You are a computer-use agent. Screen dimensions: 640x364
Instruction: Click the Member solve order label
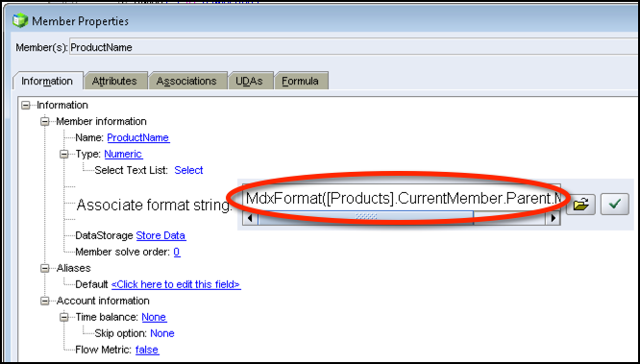coord(122,252)
